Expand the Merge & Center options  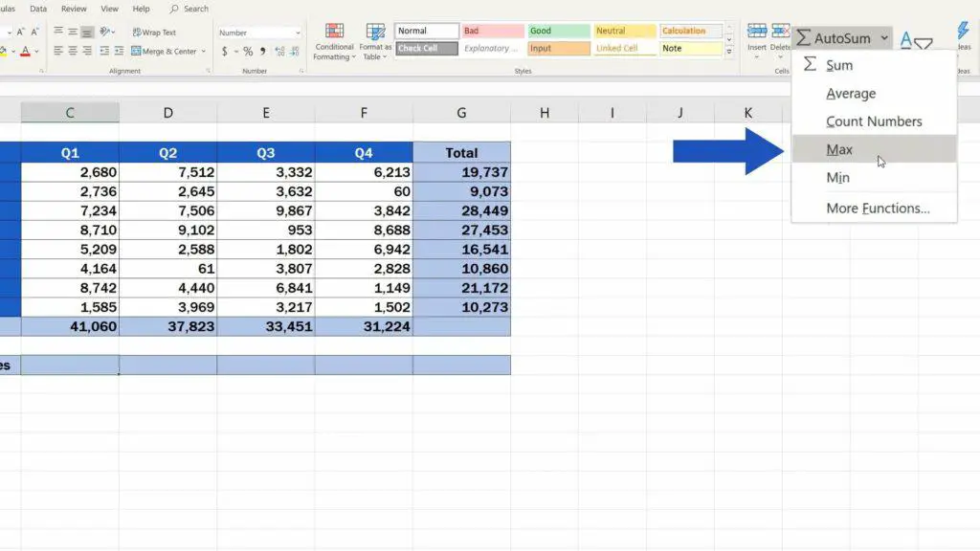click(x=203, y=52)
